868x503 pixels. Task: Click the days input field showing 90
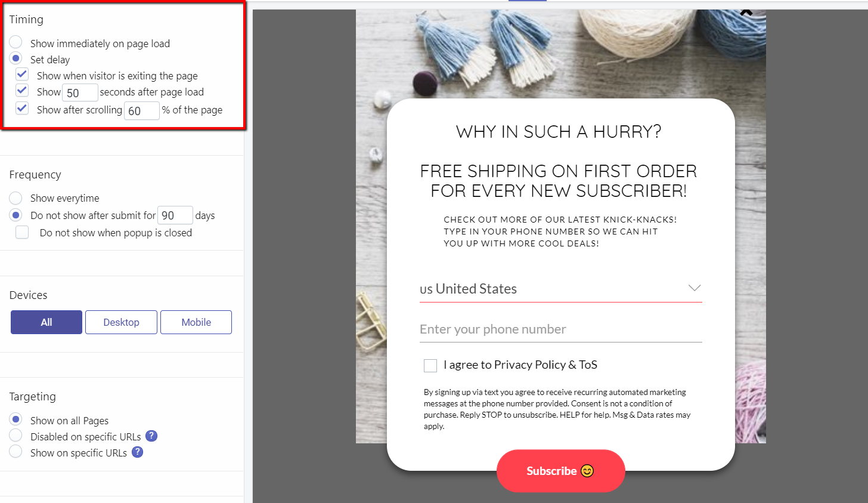coord(175,215)
